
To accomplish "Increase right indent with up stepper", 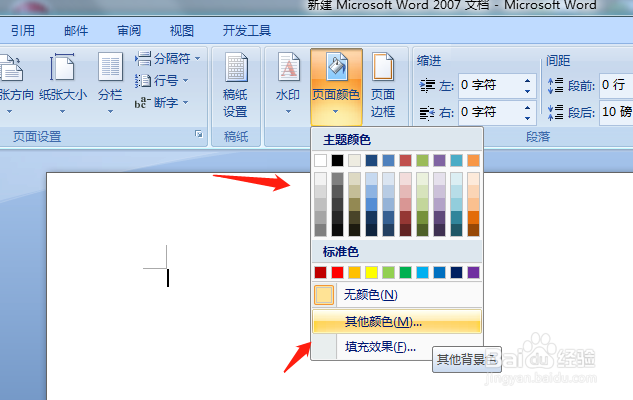I will click(x=528, y=107).
